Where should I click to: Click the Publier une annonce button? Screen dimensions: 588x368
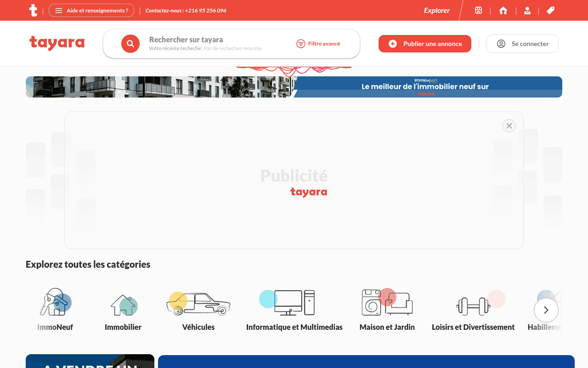coord(424,43)
